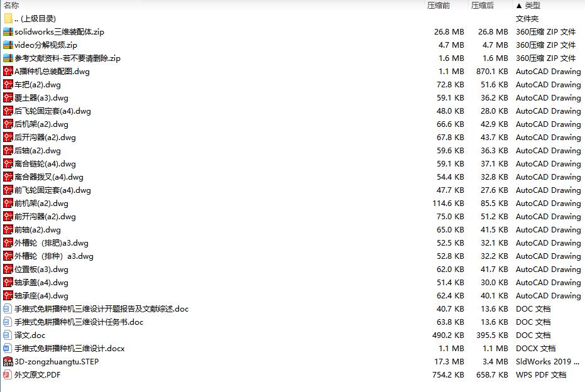The height and width of the screenshot is (392, 585).
Task: Select file name video分解视频.zip
Action: [x=46, y=45]
